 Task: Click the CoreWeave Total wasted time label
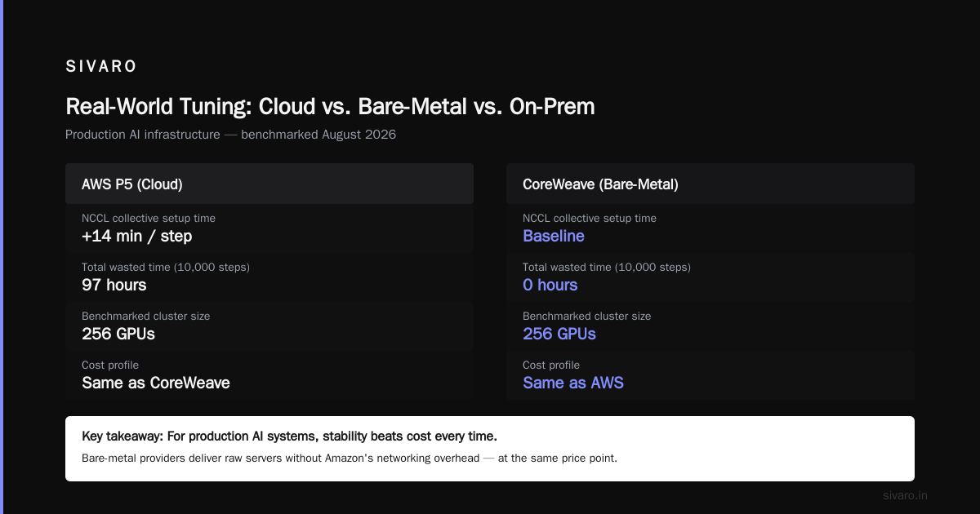(x=607, y=267)
